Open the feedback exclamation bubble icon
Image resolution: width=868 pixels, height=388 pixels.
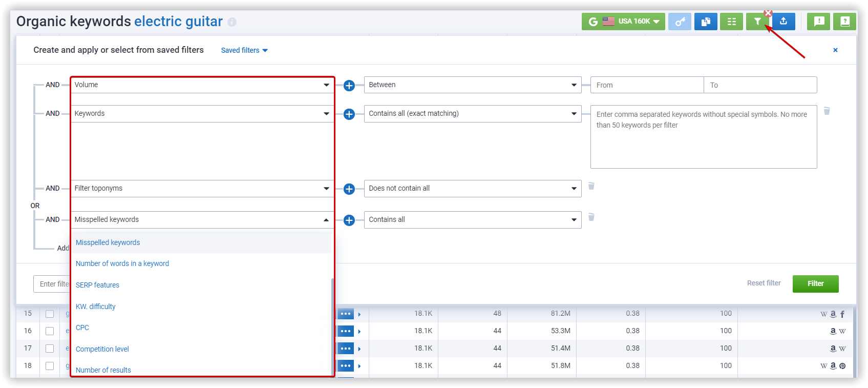coord(818,22)
